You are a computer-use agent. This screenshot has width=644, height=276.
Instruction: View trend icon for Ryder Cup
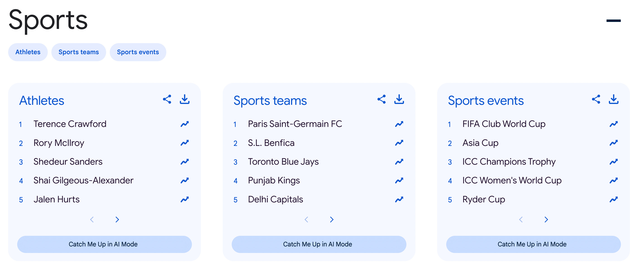tap(614, 199)
